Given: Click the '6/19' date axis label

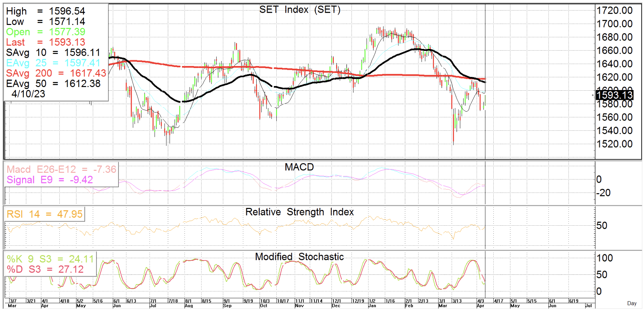Looking at the screenshot, I should pyautogui.click(x=573, y=301).
